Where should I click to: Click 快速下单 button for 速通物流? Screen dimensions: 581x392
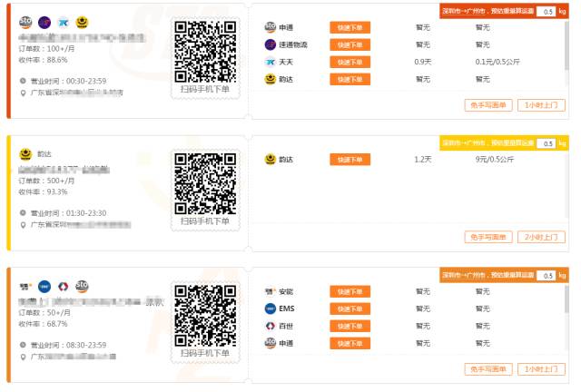[x=350, y=44]
